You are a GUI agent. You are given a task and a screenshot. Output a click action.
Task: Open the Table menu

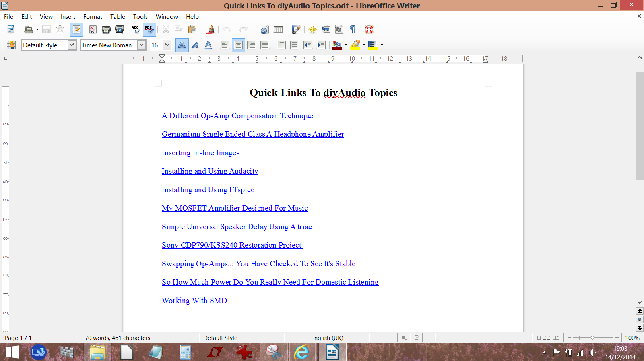coord(118,17)
